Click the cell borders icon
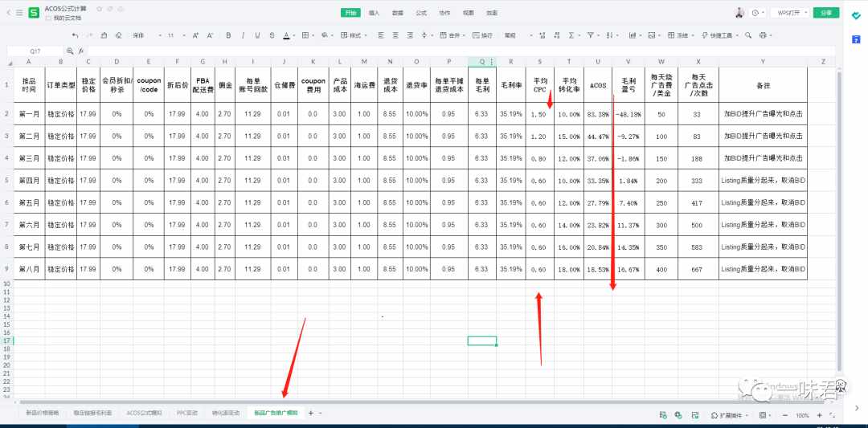868x428 pixels. coord(305,35)
